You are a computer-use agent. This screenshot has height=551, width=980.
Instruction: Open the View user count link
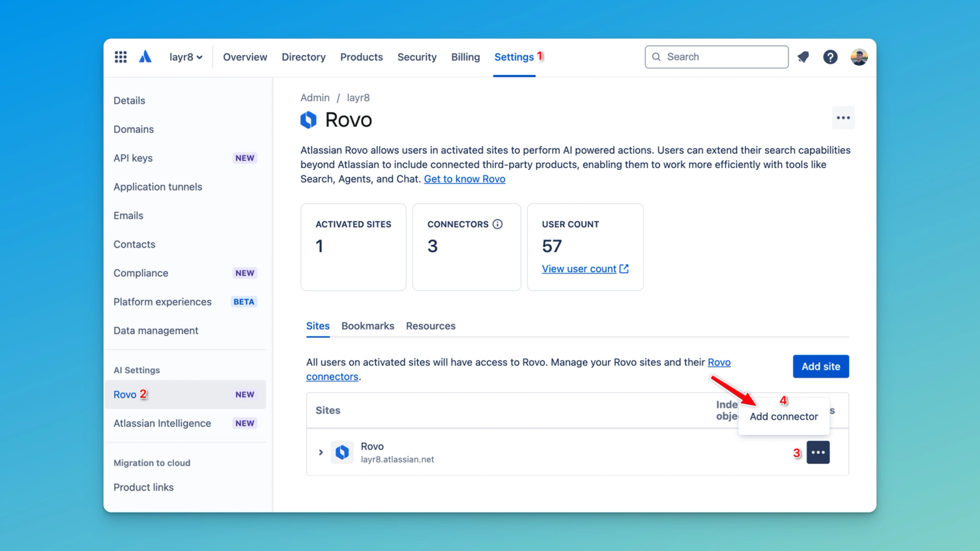click(579, 269)
